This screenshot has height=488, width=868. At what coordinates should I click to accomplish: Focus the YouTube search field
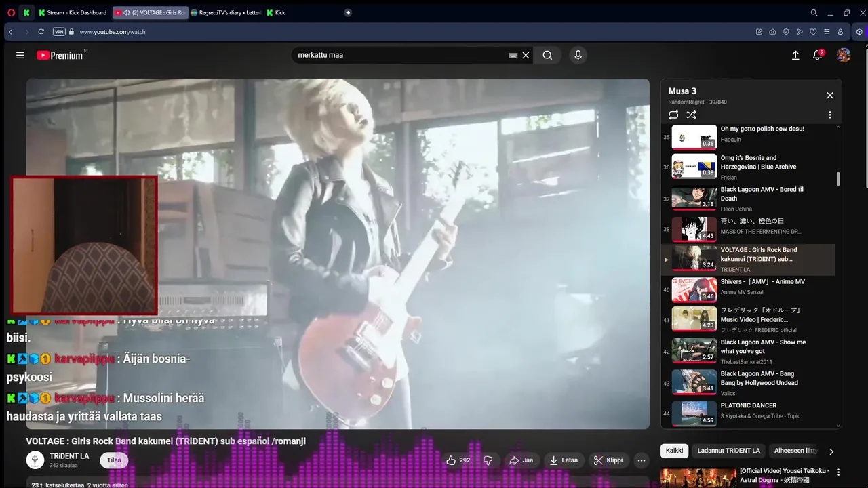(x=400, y=55)
